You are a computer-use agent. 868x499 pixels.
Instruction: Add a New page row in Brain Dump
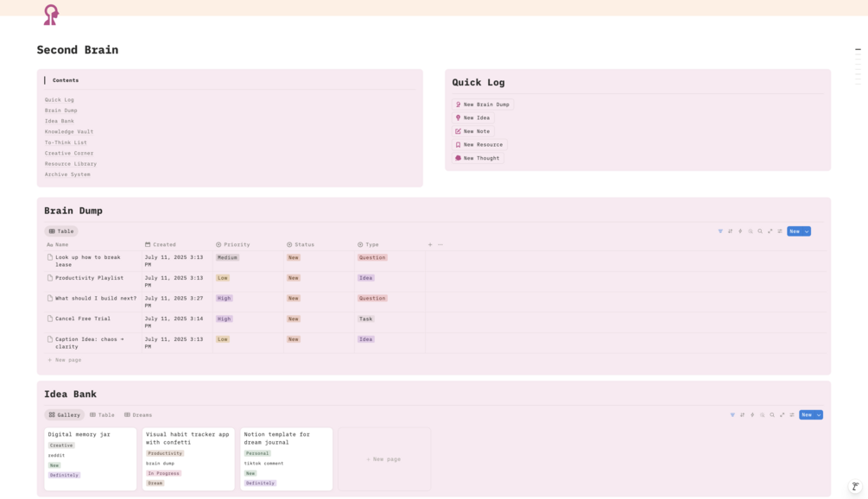64,360
